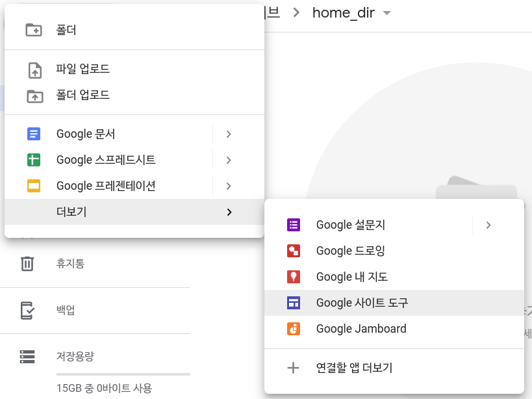Click the purple Google Forms icon
The width and height of the screenshot is (532, 399).
point(294,225)
